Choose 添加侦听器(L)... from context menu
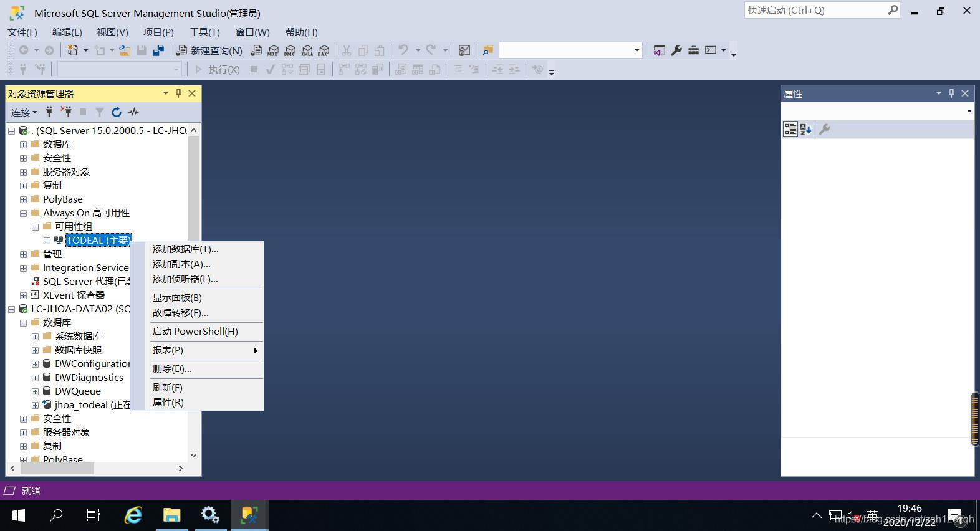Screen dimensions: 980x531 (x=197, y=279)
